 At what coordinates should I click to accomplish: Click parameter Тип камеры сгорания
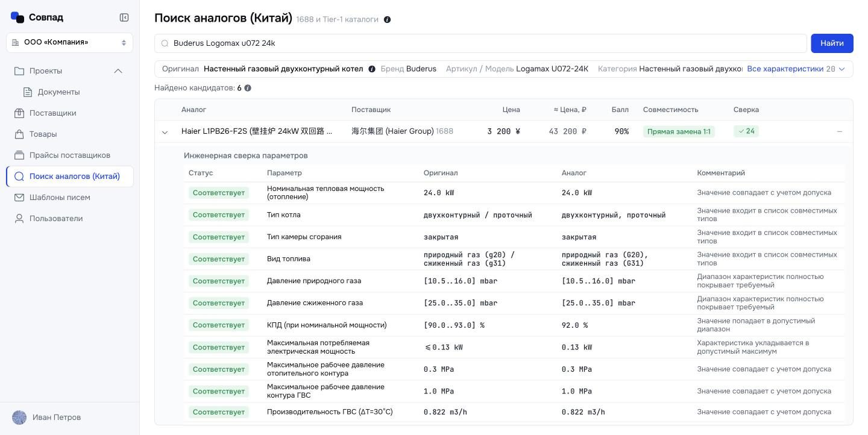tap(304, 237)
